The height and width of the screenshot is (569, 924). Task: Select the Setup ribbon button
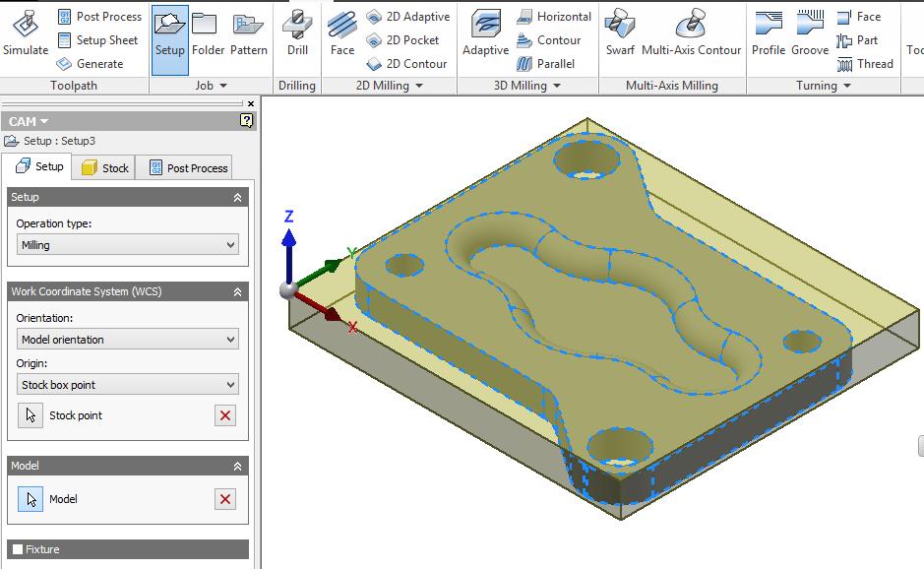tap(169, 40)
